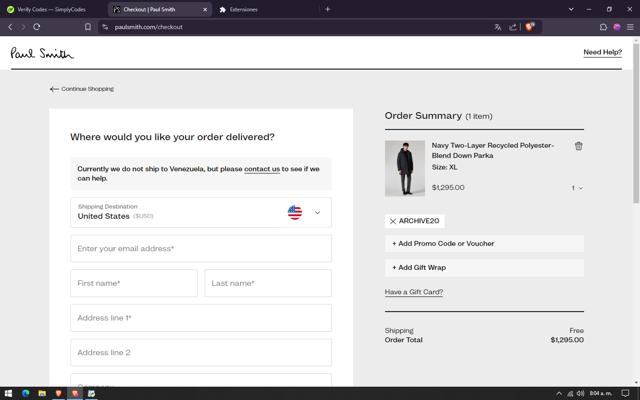Click the parka product thumbnail
Viewport: 640px width, 400px height.
404,169
